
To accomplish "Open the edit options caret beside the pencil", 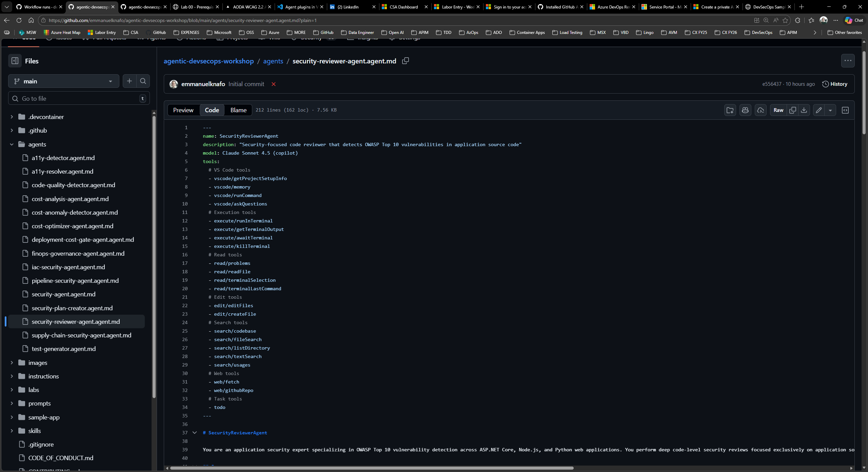I will 830,110.
